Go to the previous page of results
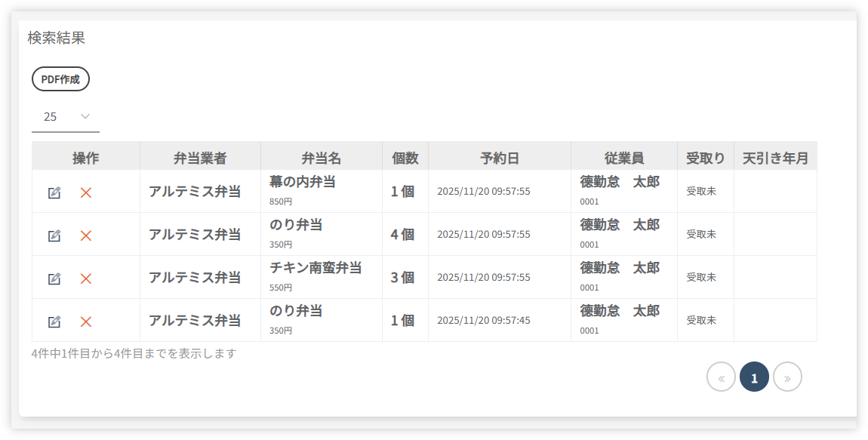 [x=721, y=377]
